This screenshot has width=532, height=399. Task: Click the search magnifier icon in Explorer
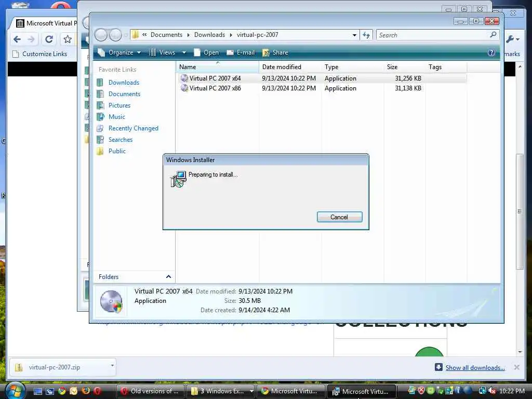click(493, 35)
